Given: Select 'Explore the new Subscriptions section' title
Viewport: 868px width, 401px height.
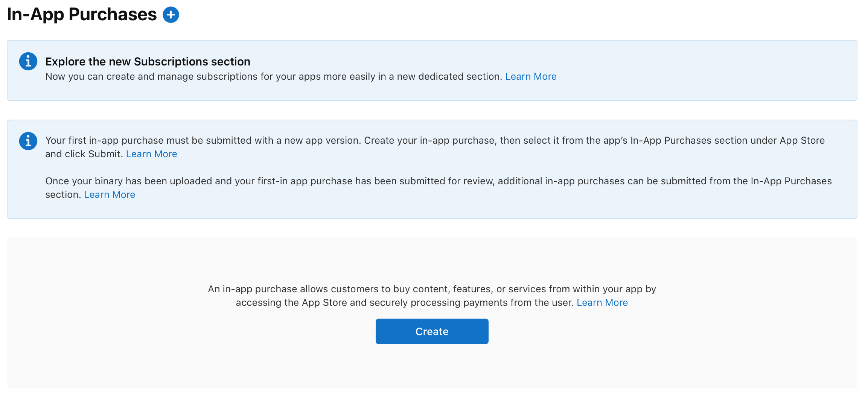Looking at the screenshot, I should tap(148, 61).
